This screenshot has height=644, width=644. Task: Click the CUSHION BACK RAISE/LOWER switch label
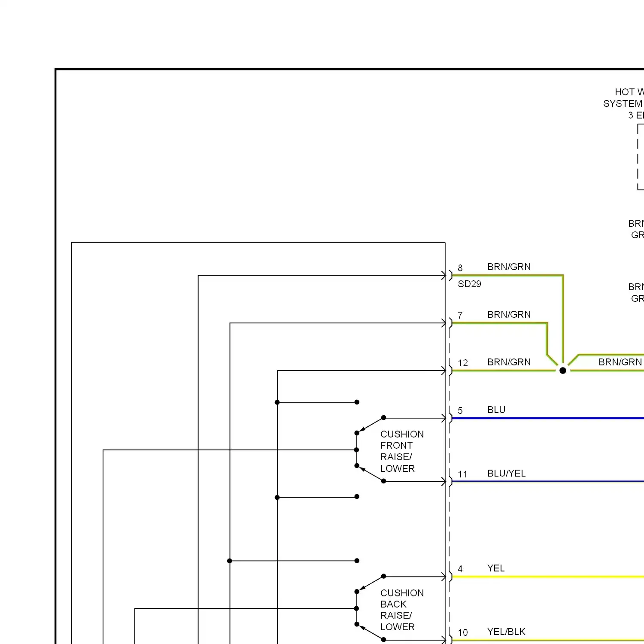[402, 610]
